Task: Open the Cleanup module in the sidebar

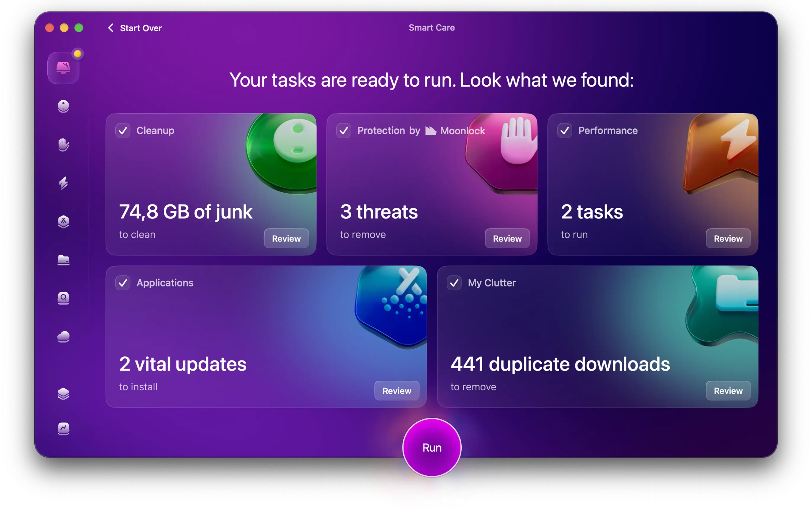Action: point(63,107)
